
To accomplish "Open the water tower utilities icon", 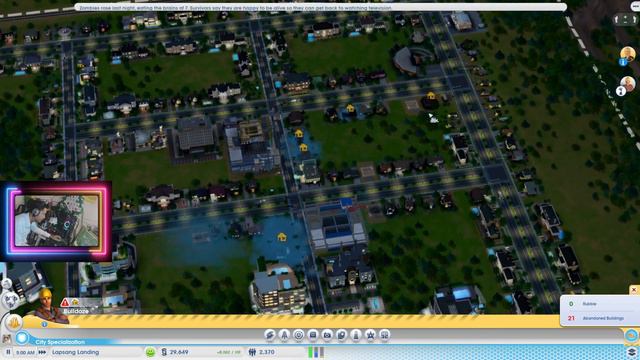I will [x=284, y=335].
